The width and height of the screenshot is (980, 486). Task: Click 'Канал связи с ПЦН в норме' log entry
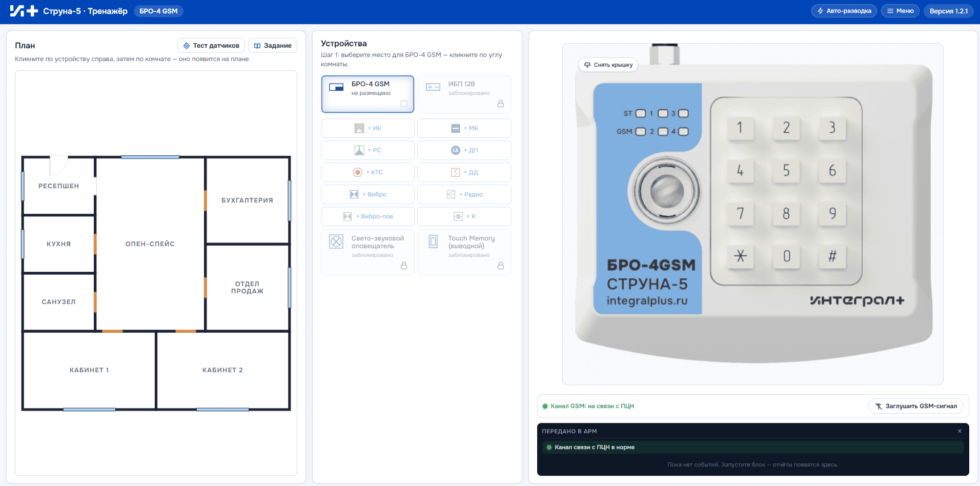(753, 448)
